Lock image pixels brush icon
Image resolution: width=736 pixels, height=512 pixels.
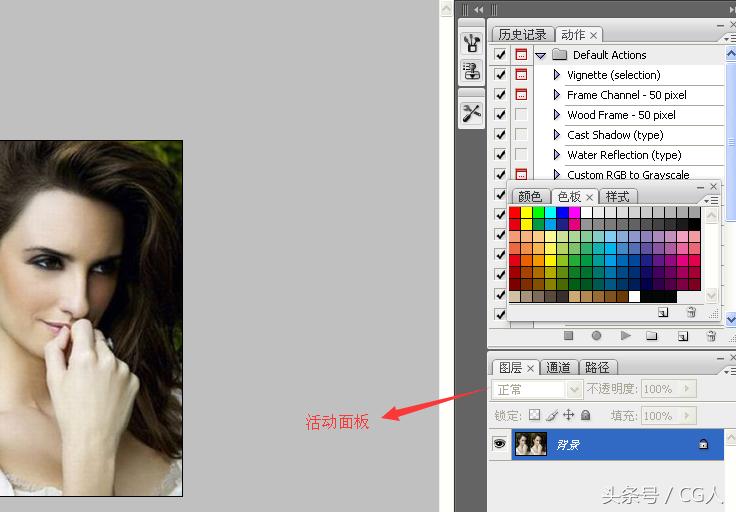552,415
